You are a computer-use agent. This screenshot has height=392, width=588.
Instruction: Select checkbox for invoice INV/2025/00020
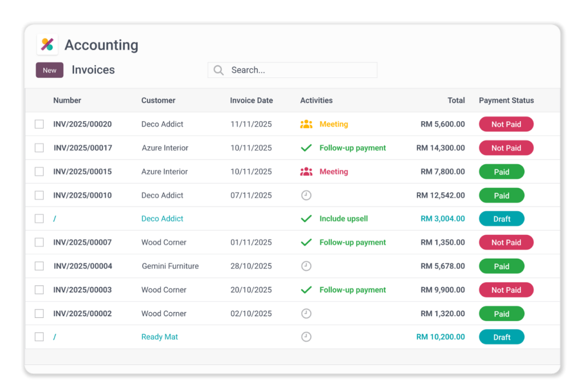[39, 124]
